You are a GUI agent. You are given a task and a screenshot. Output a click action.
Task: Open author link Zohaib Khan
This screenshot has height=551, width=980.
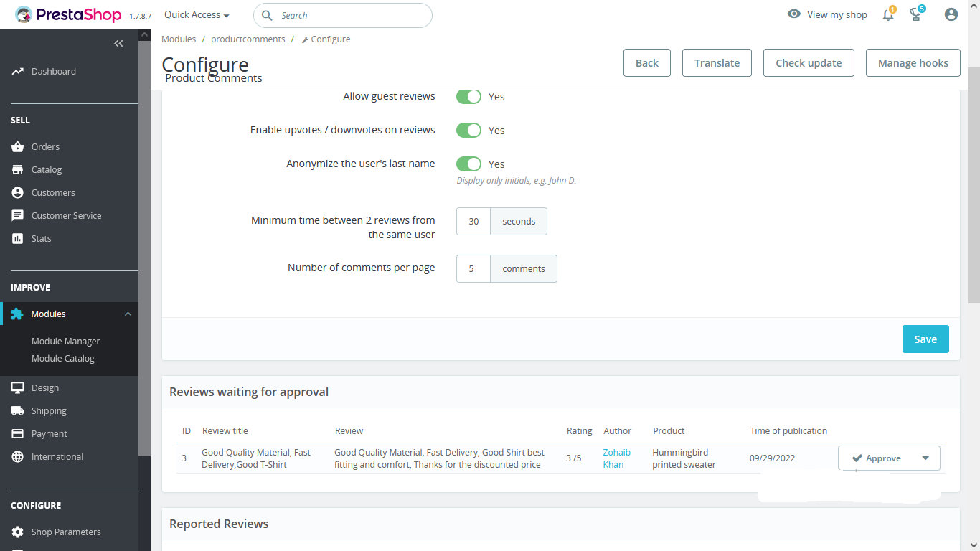[617, 458]
